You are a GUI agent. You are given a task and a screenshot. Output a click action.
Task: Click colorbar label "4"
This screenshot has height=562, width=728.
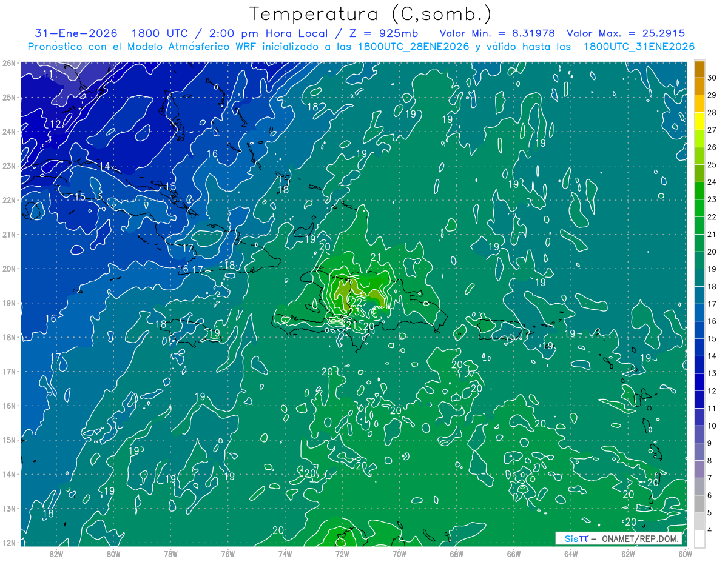point(710,530)
